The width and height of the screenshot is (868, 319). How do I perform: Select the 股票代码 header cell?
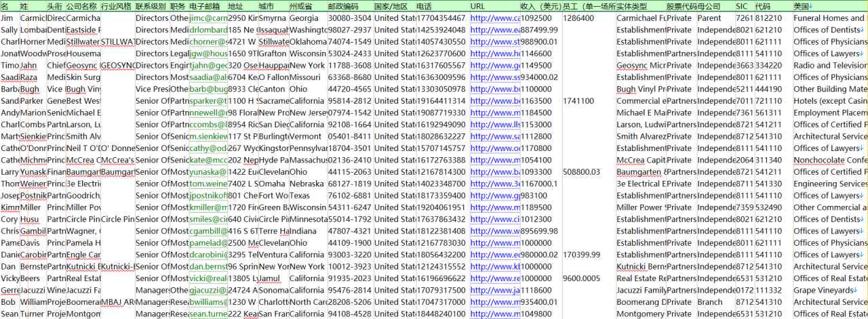681,6
